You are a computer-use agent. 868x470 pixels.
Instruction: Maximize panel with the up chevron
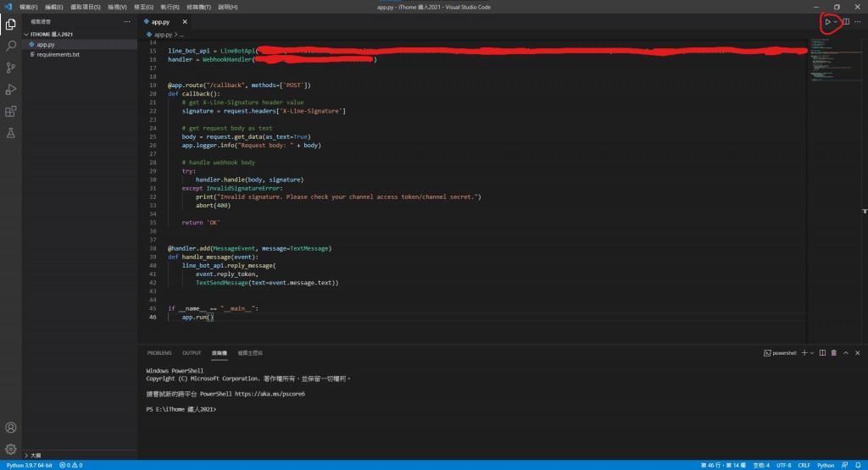coord(846,353)
